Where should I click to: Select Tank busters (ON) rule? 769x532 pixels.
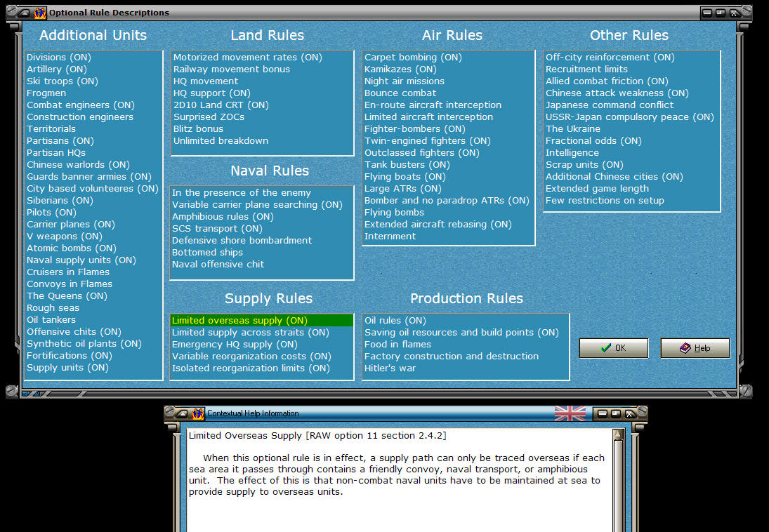tap(407, 165)
